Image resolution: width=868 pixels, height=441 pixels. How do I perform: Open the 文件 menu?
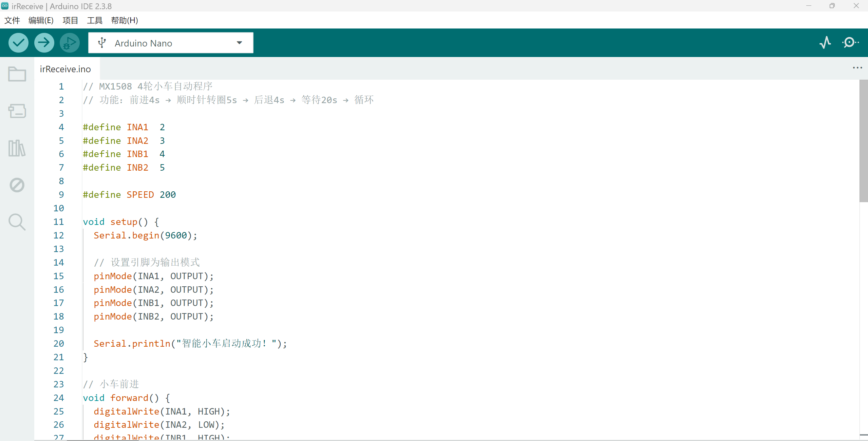tap(12, 20)
